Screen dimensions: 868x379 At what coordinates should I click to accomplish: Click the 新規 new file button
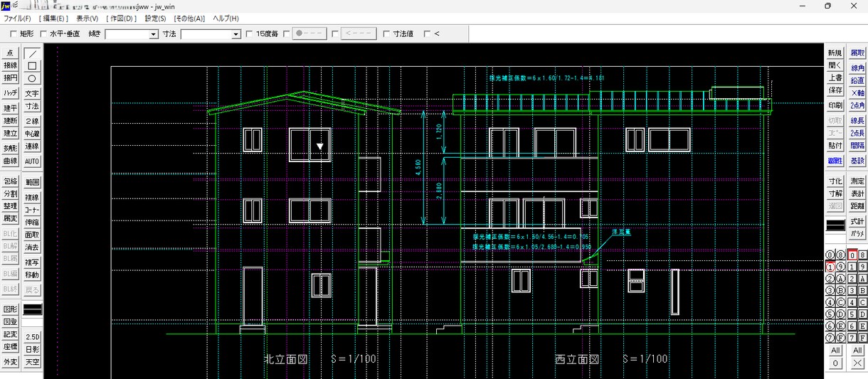[835, 53]
